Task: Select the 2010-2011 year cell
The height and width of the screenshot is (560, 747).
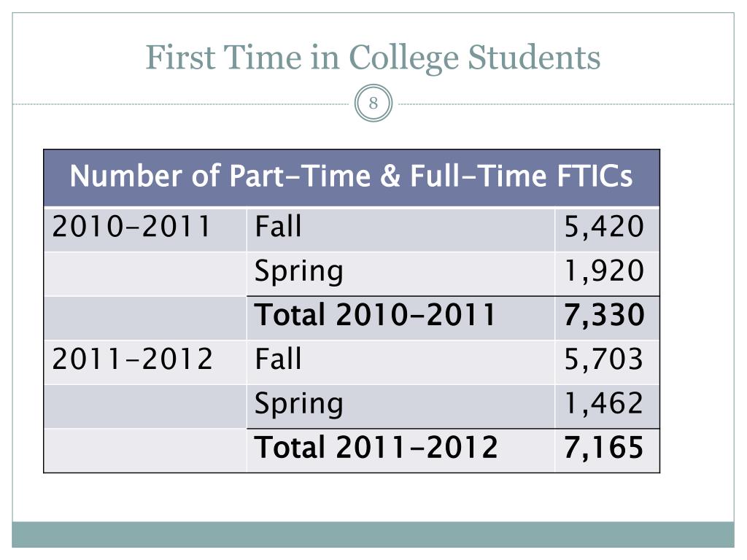Action: (x=145, y=230)
